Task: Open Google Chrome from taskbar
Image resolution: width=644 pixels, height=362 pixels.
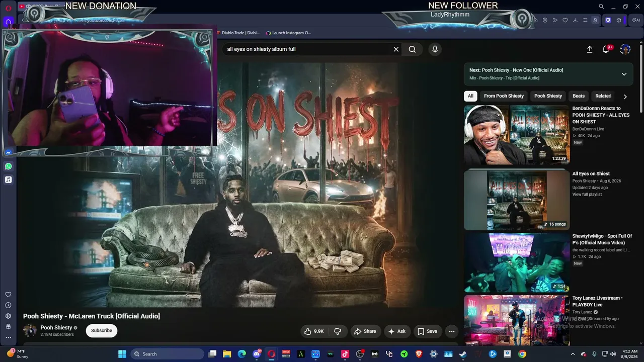Action: [522, 354]
